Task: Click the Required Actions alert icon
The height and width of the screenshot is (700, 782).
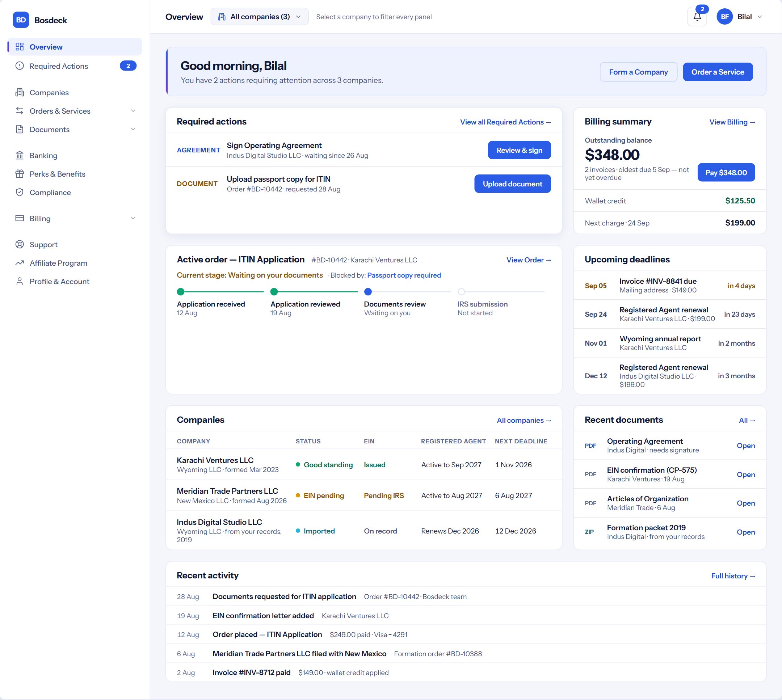Action: pyautogui.click(x=20, y=66)
